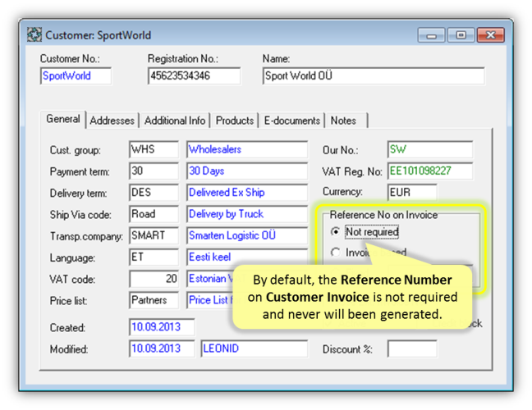
Task: Click the Created date field
Action: tap(162, 327)
